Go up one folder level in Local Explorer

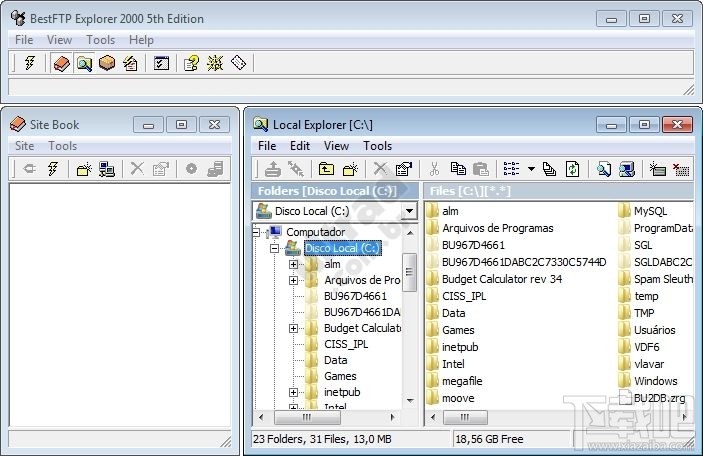click(x=326, y=169)
